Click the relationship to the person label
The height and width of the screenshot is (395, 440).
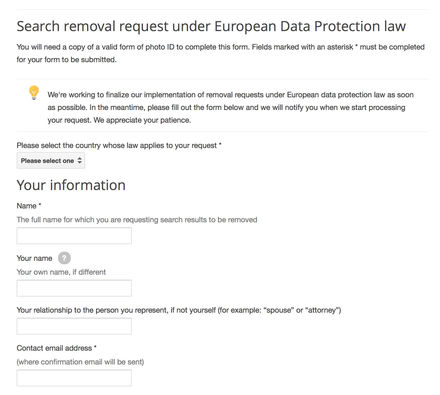(x=179, y=310)
